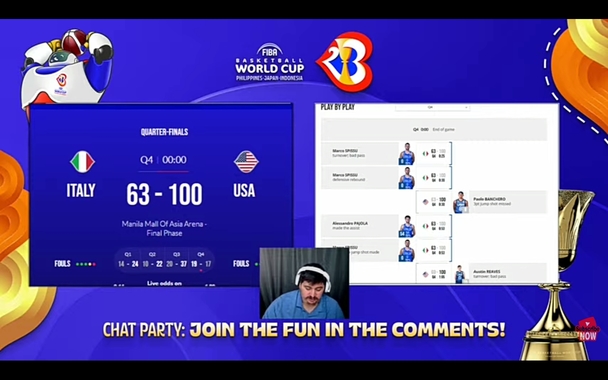Click the Italy flag in the scoreboard
Image resolution: width=608 pixels, height=380 pixels.
83,162
